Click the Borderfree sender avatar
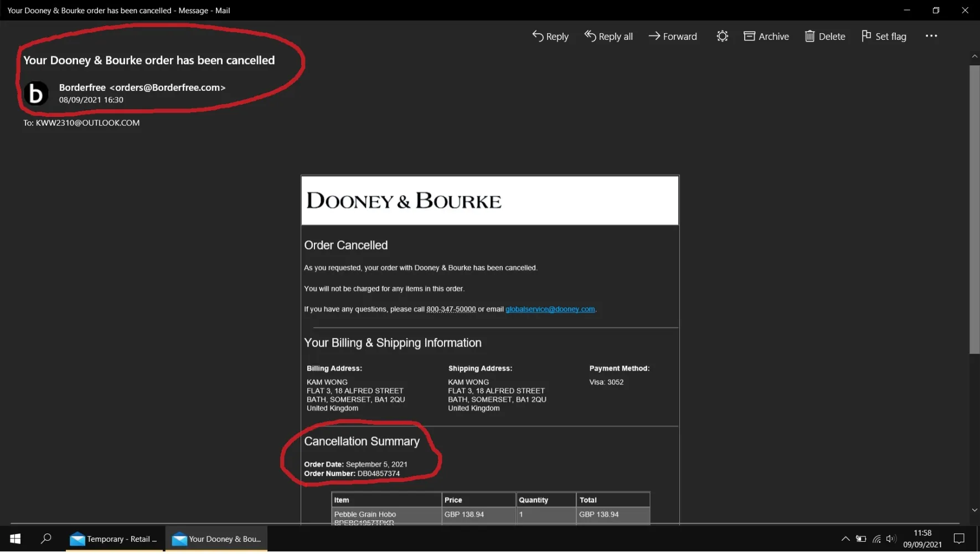The height and width of the screenshot is (554, 980). pos(36,94)
